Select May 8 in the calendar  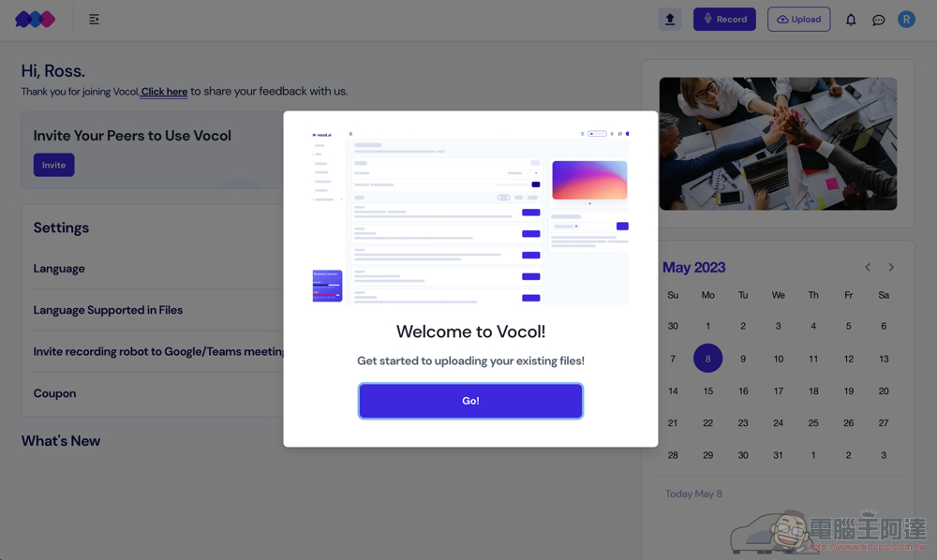coord(707,359)
